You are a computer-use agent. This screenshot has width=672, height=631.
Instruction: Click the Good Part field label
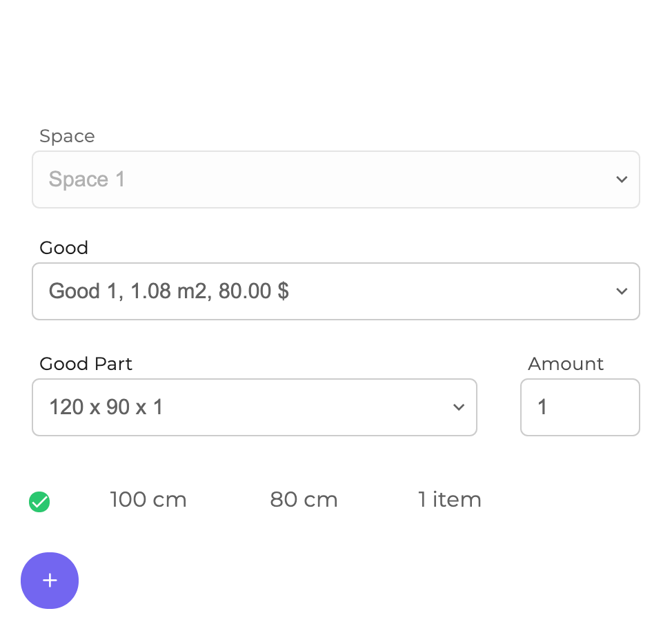click(x=86, y=364)
